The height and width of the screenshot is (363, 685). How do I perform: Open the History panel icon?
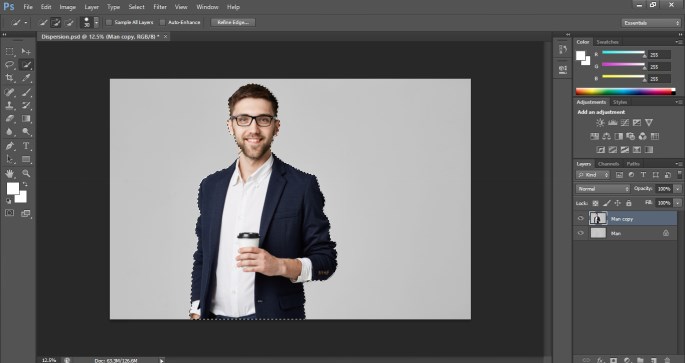point(563,49)
